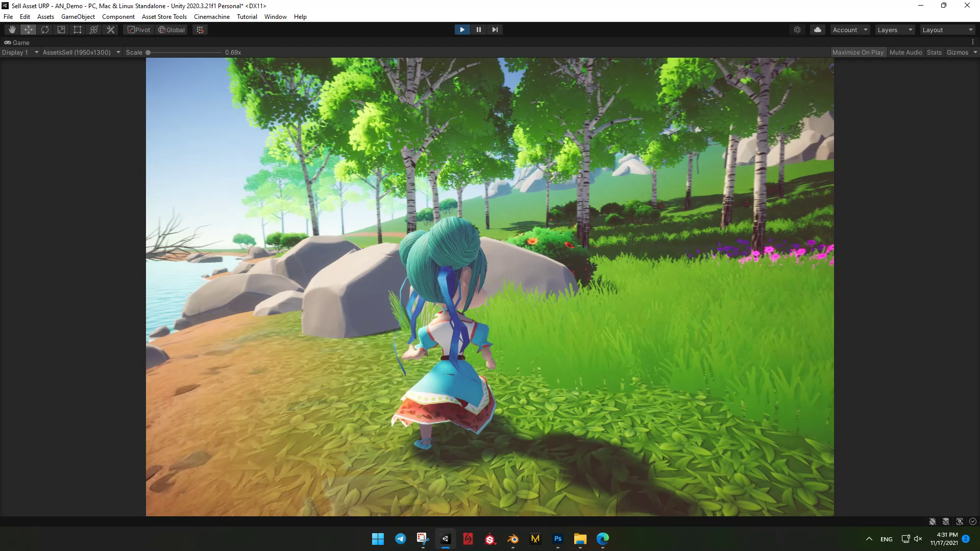Screen dimensions: 980x551
Task: Show hidden system tray icons
Action: coord(869,539)
